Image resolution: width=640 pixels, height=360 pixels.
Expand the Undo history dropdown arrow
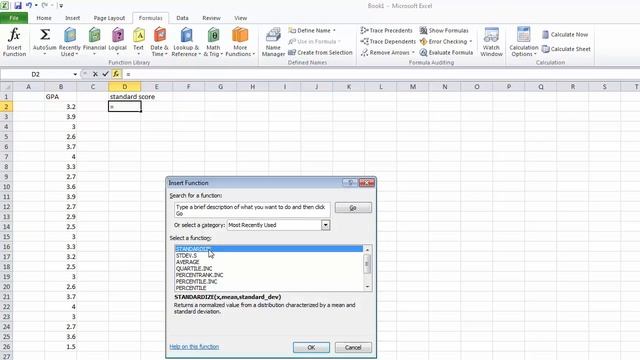(36, 6)
